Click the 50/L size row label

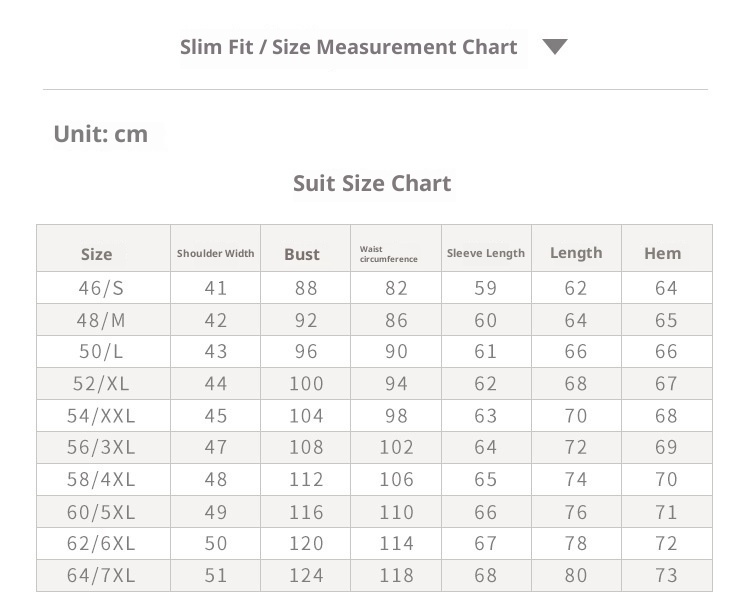tap(102, 352)
